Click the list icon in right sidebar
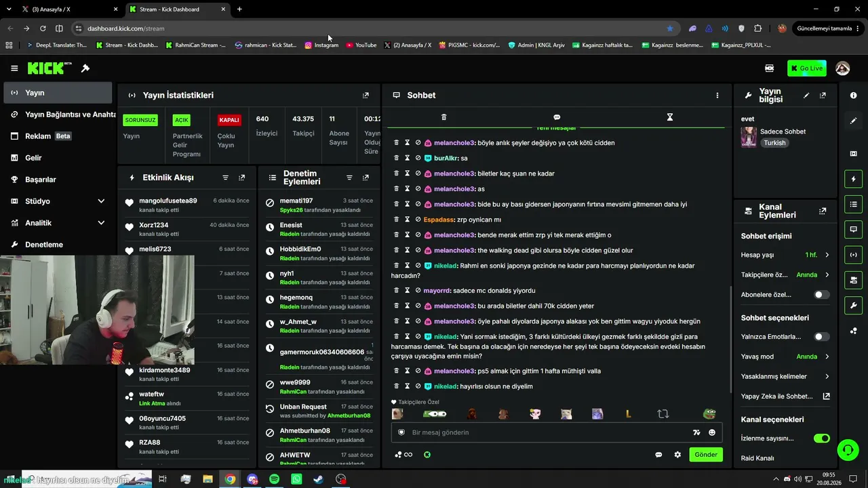 [853, 204]
